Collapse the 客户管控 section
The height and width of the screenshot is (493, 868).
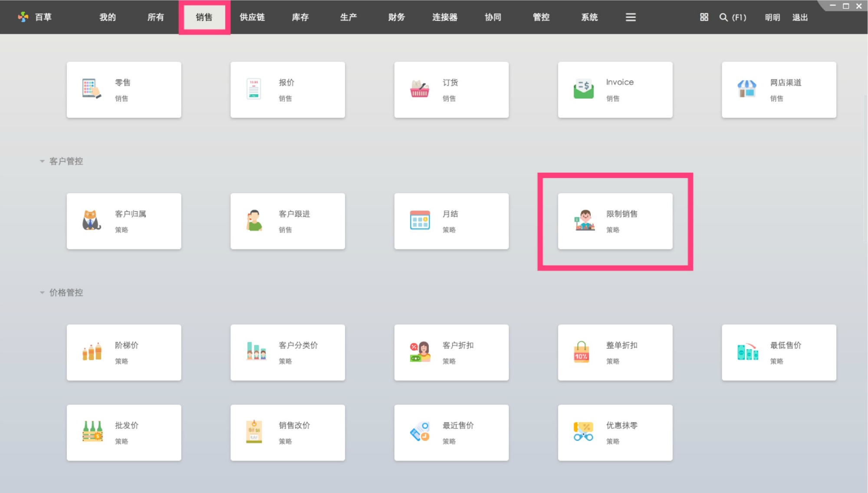[x=42, y=161]
